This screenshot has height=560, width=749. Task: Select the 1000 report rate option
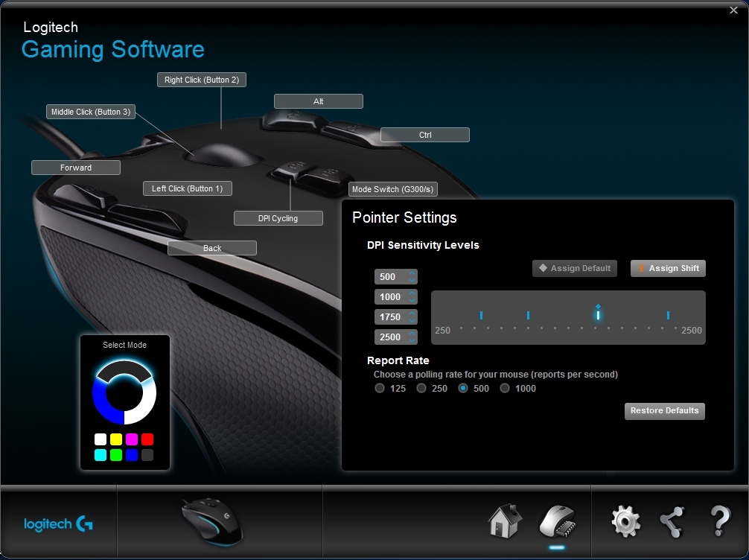click(x=505, y=388)
